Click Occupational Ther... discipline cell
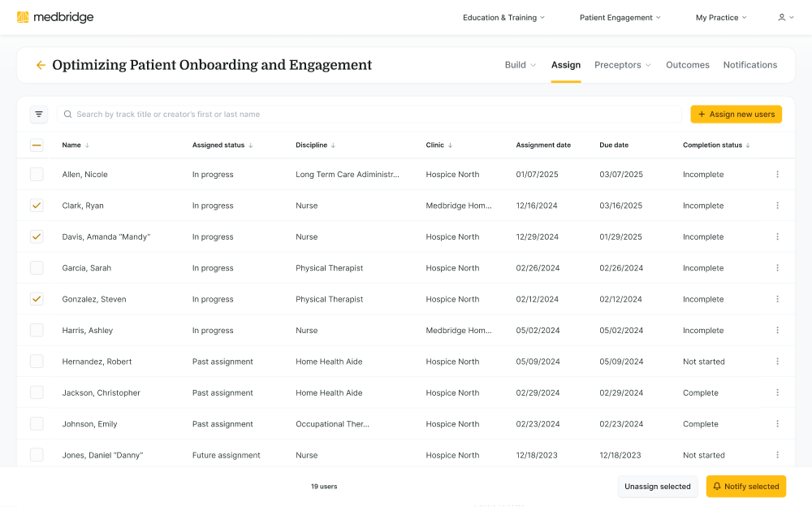The height and width of the screenshot is (507, 812). click(x=332, y=424)
